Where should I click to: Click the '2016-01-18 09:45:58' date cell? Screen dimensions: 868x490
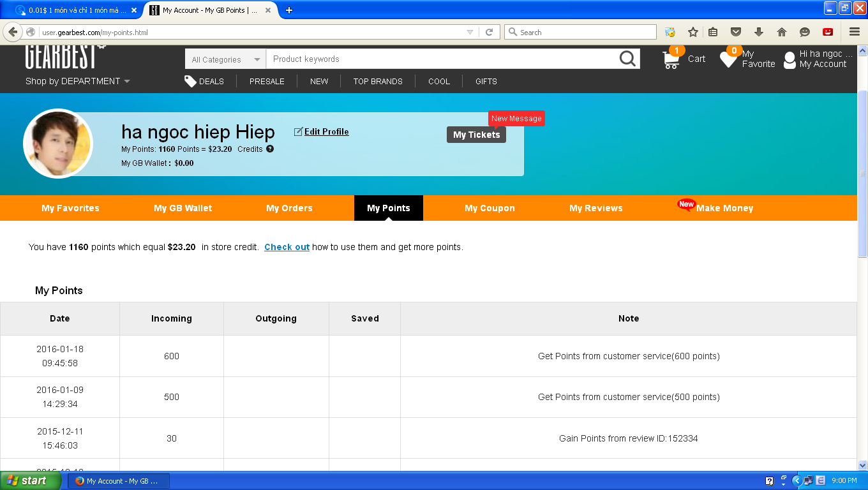(60, 356)
